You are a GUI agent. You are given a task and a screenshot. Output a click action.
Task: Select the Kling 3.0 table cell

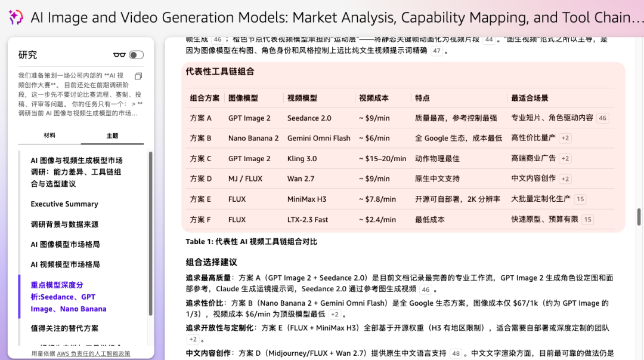(302, 159)
